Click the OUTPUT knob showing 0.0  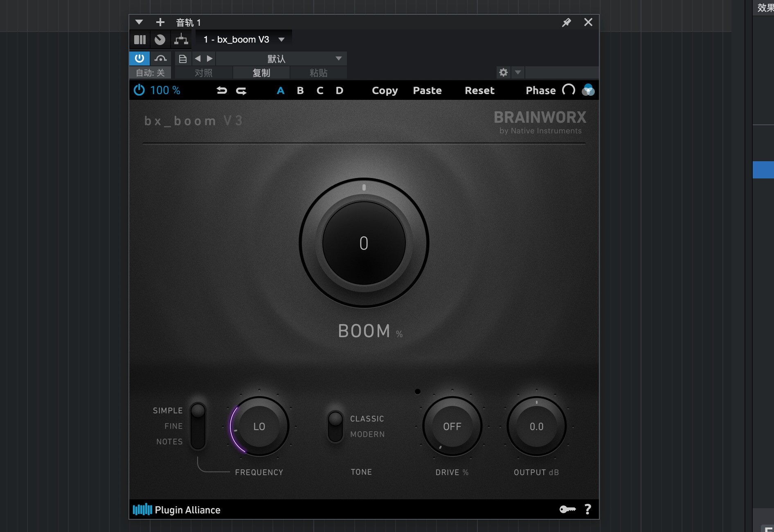(537, 426)
